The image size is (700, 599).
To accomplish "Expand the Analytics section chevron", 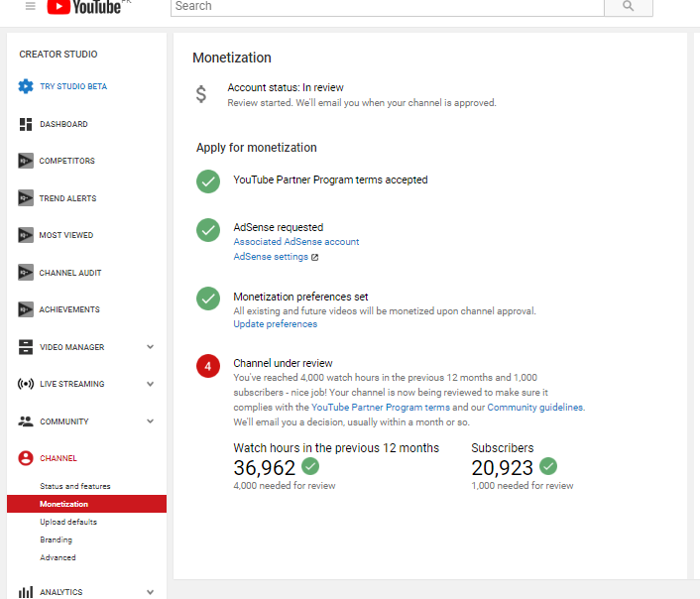I will 151,592.
